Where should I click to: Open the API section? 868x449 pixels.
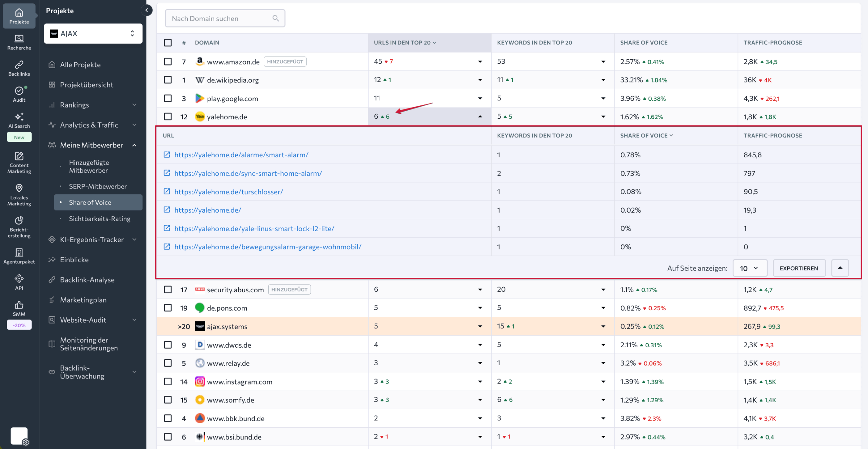coord(19,281)
